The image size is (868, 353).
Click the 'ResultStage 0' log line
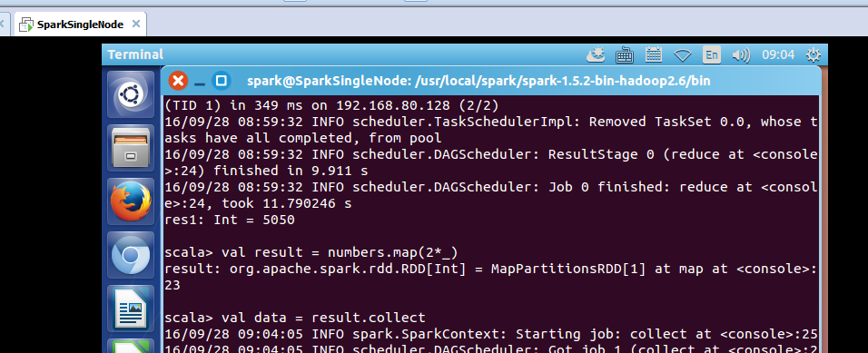click(x=490, y=162)
